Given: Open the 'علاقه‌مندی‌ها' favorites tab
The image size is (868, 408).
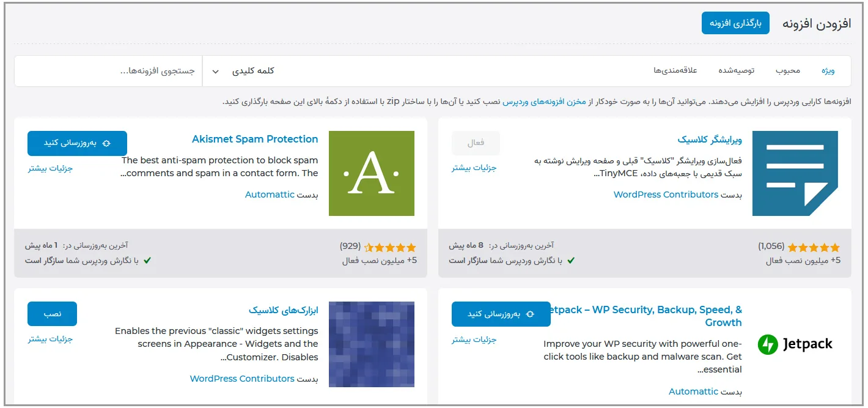Looking at the screenshot, I should 675,70.
